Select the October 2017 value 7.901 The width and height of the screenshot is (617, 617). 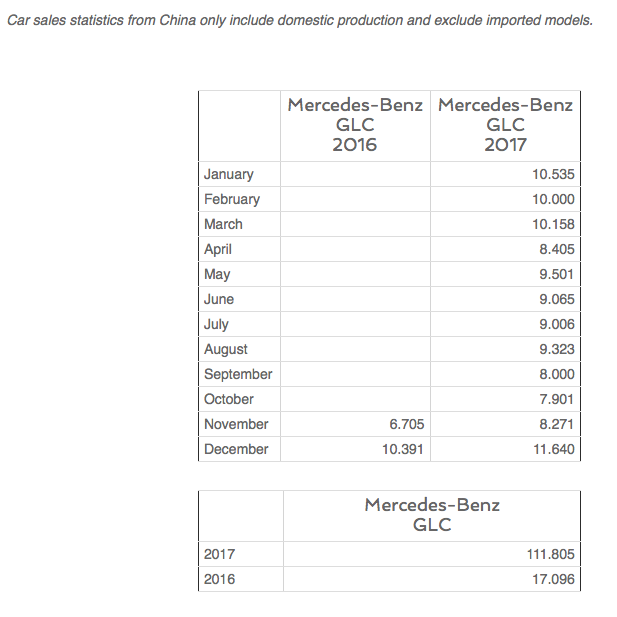[557, 399]
